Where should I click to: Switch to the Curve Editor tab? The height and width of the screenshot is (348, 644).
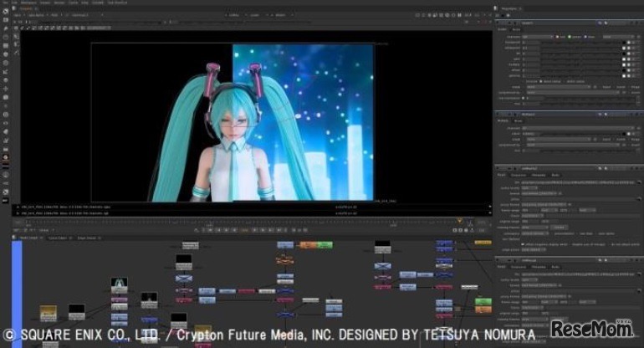pos(58,238)
